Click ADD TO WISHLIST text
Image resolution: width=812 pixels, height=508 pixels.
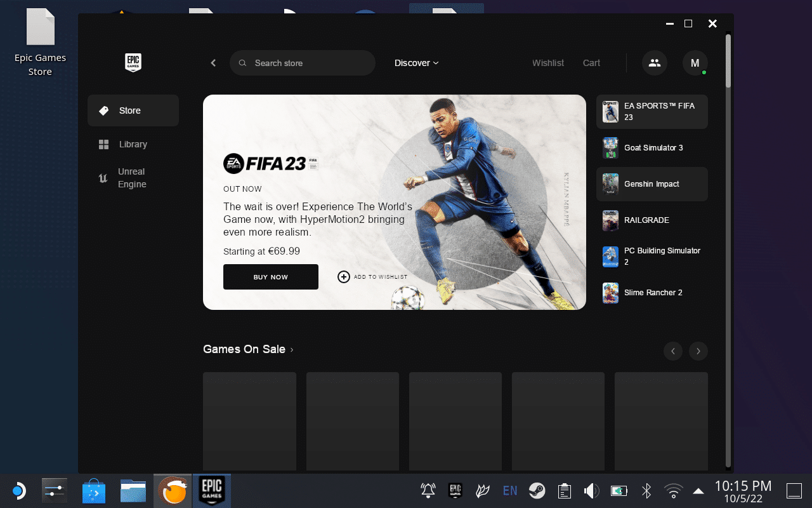(381, 277)
